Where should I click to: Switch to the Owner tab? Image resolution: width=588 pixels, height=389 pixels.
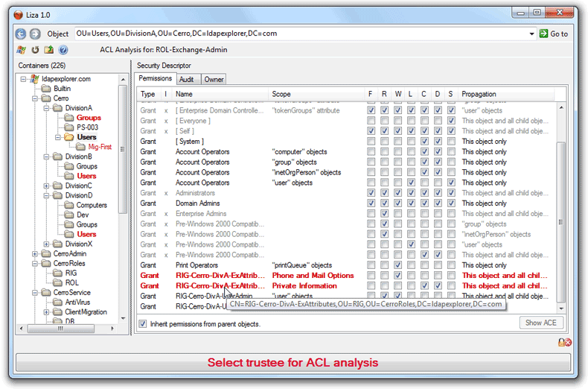pos(214,79)
